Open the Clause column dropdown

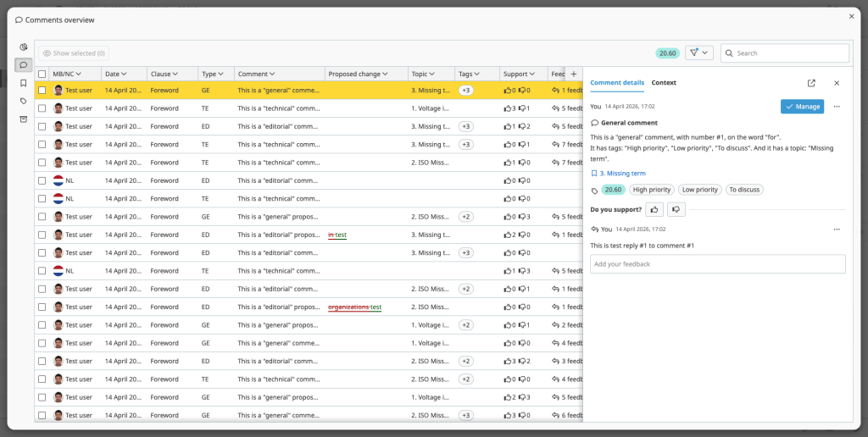[175, 74]
